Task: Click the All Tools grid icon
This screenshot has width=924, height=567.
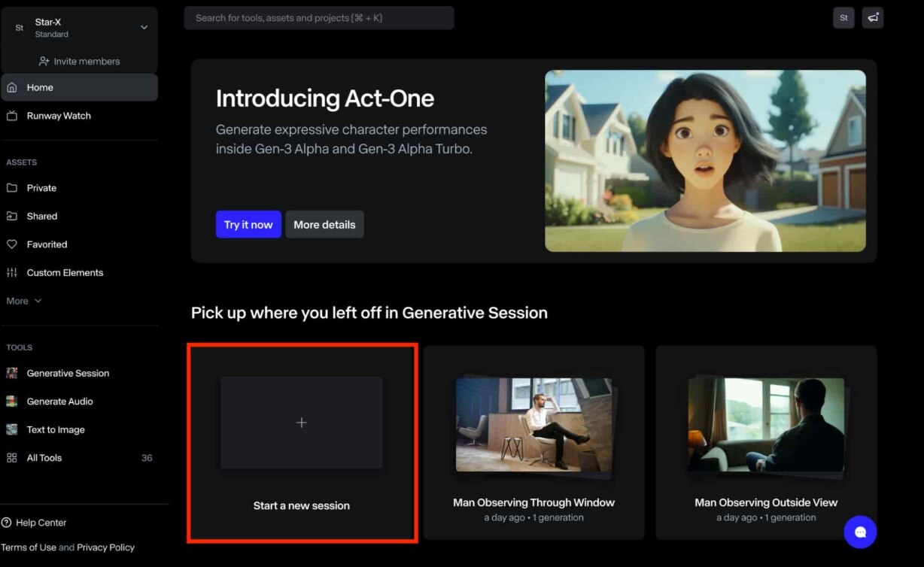Action: pos(12,458)
